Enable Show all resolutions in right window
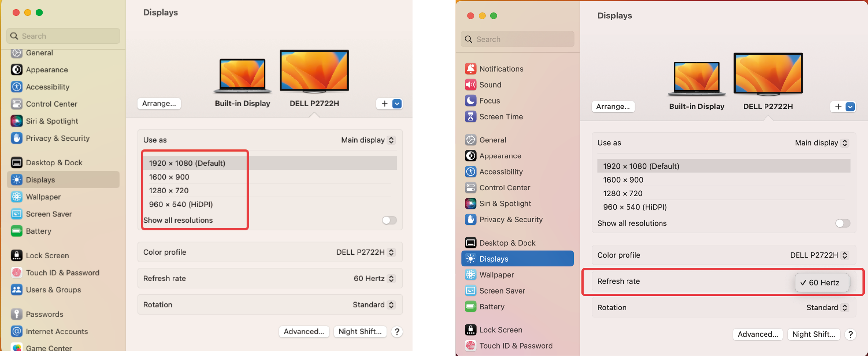Screen dimensions: 868x356 tap(842, 223)
